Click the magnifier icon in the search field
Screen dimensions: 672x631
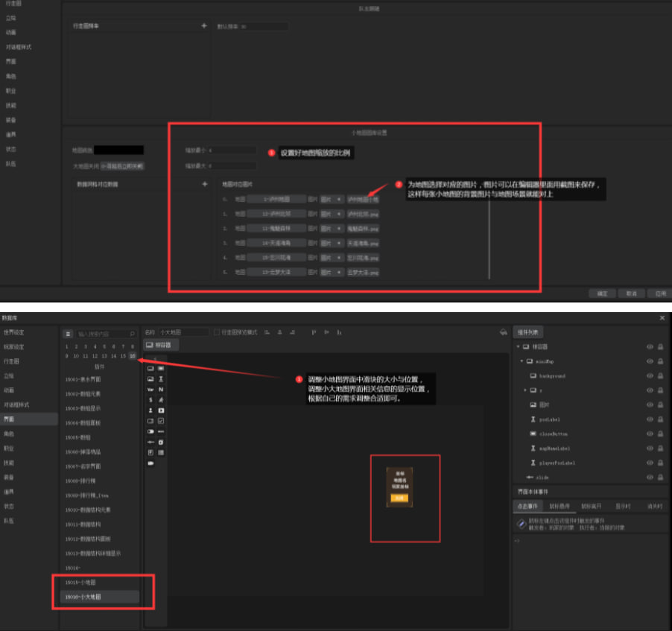tap(132, 334)
